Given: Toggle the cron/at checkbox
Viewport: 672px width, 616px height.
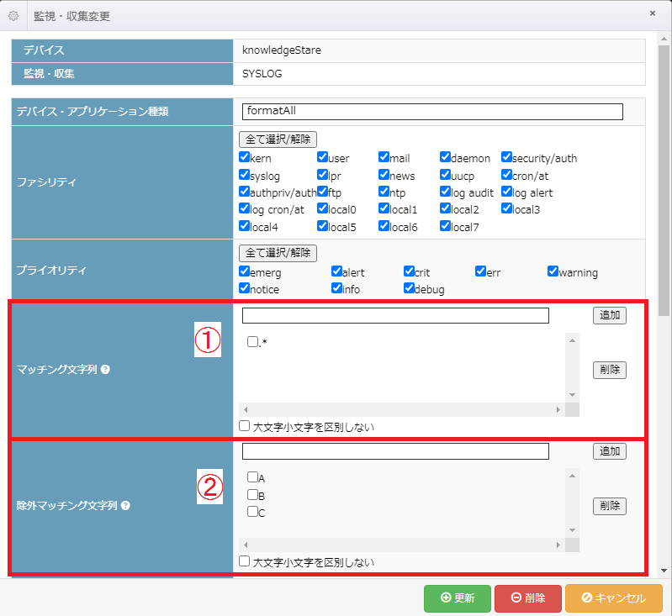Looking at the screenshot, I should point(506,174).
